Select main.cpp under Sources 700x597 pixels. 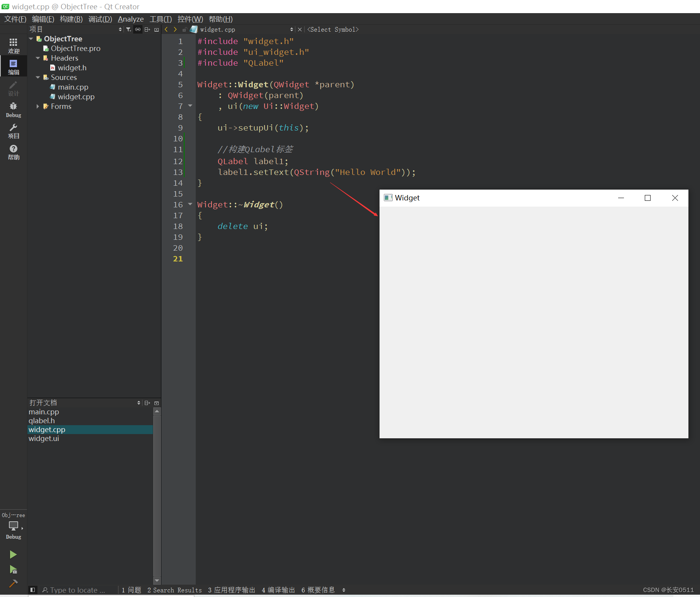pos(73,87)
